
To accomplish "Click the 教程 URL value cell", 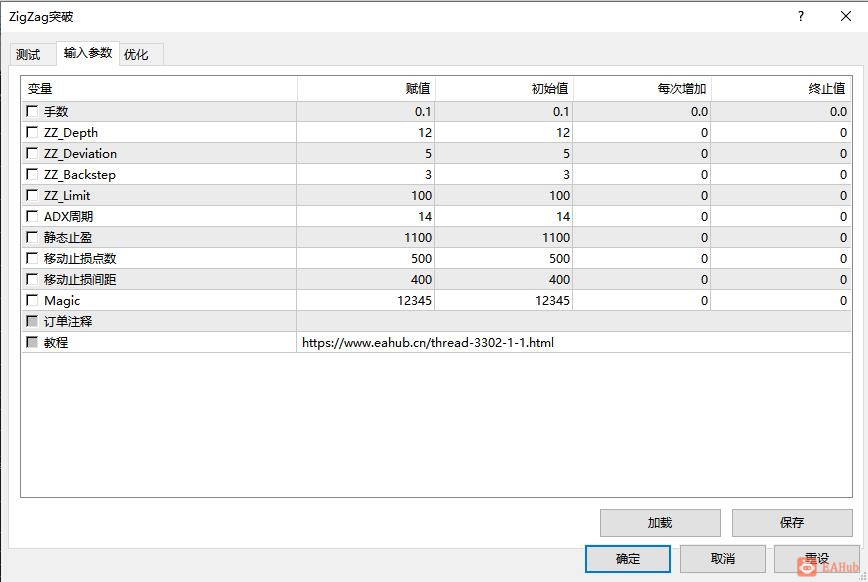I will click(574, 343).
